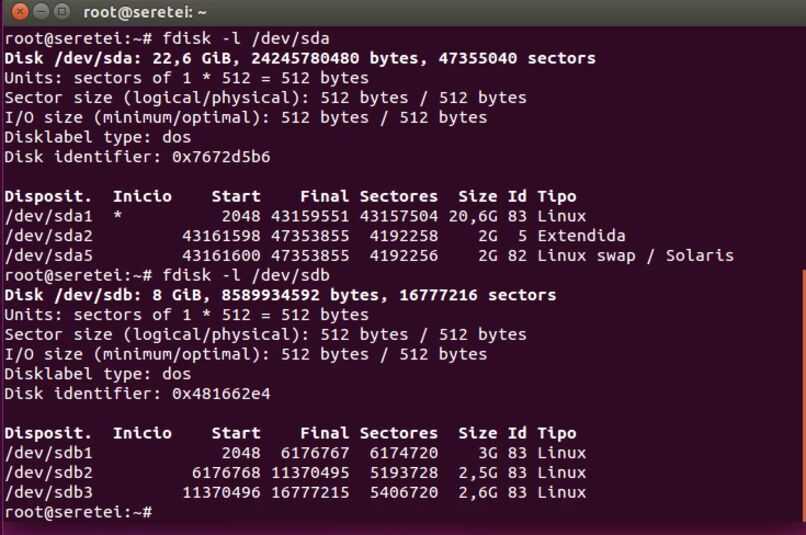Click the final sector 43159551

click(x=310, y=216)
